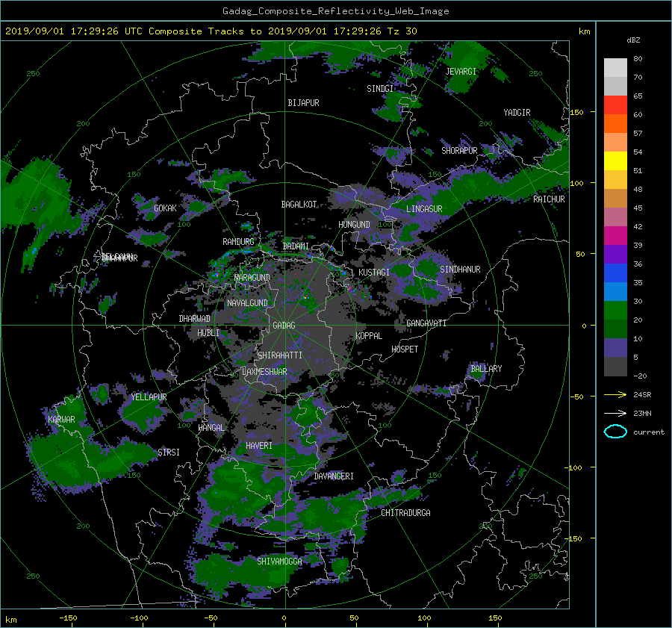Select the yellow 54 dBZ color swatch
672x628 pixels.
[615, 161]
